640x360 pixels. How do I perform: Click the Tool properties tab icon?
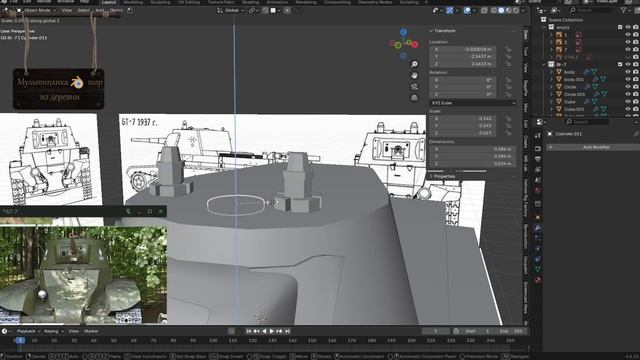coord(538,136)
